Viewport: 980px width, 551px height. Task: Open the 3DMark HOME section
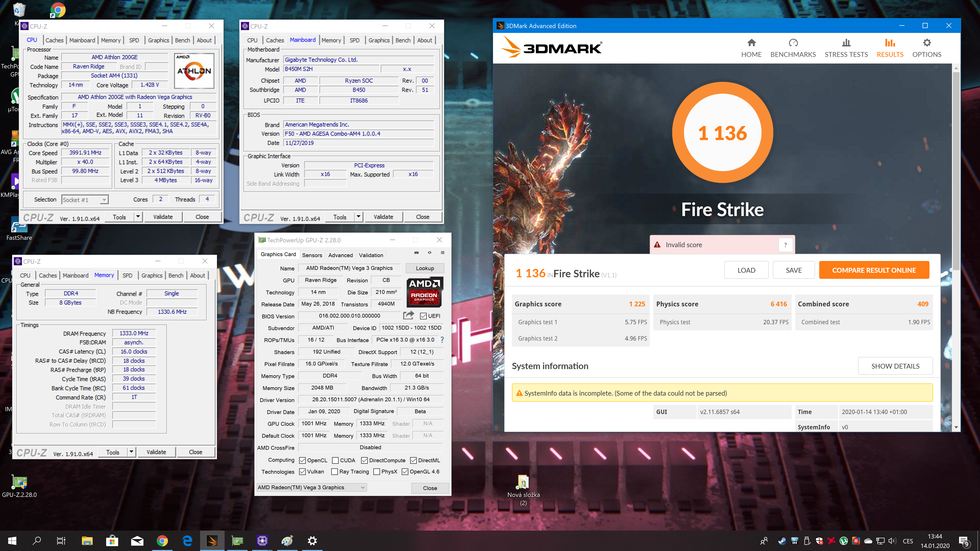pyautogui.click(x=751, y=48)
